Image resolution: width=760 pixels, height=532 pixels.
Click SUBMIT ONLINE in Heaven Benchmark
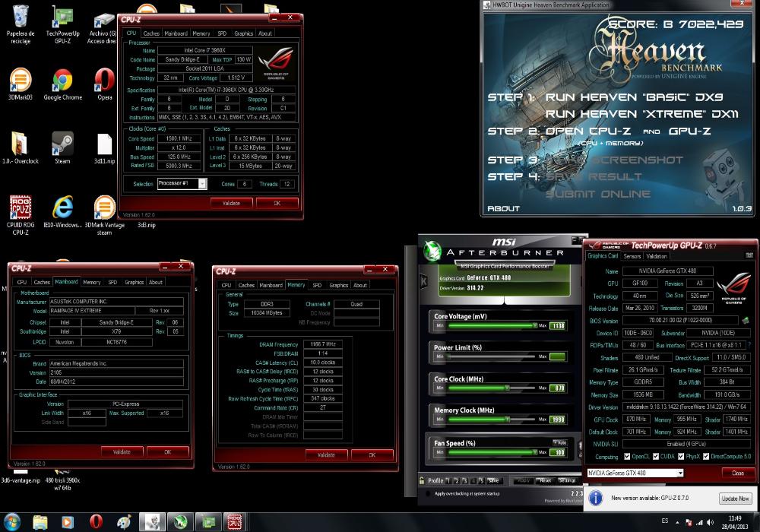coord(598,194)
